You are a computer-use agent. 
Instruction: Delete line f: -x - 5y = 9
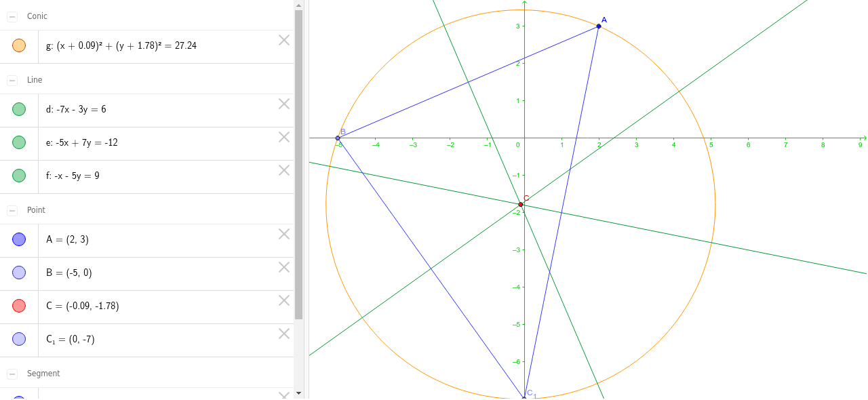(284, 170)
